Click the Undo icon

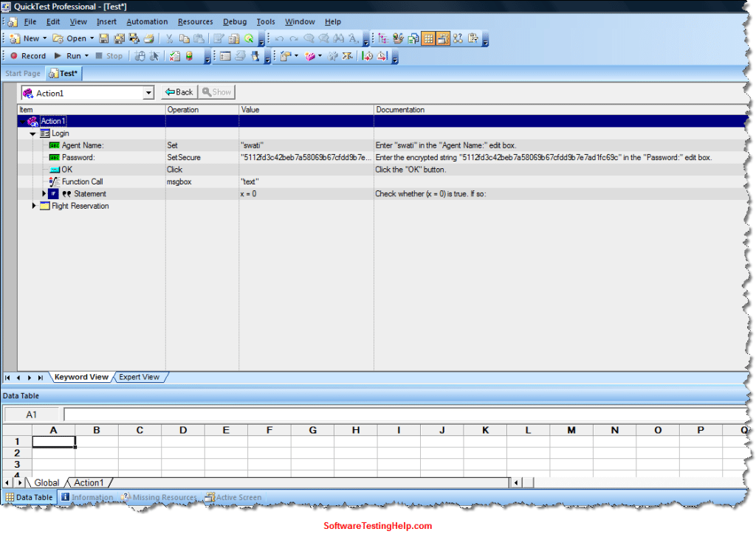pyautogui.click(x=279, y=38)
